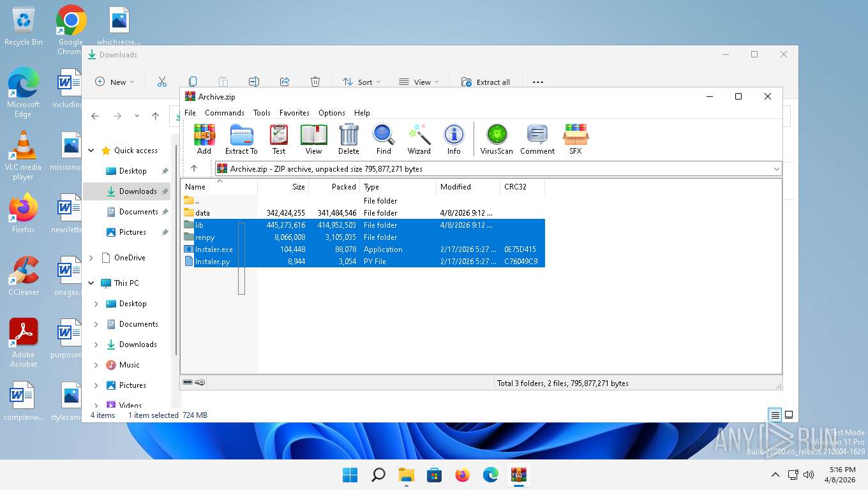This screenshot has width=868, height=490.
Task: Run the VirusScan icon
Action: coord(497,139)
